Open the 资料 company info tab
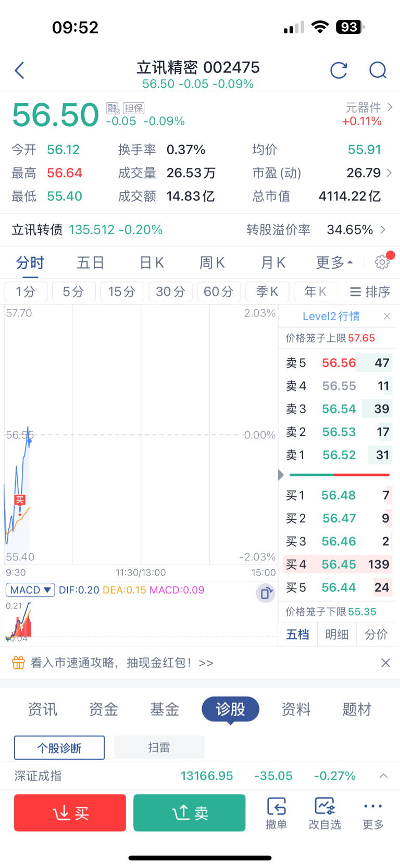This screenshot has height=868, width=400. 296,709
